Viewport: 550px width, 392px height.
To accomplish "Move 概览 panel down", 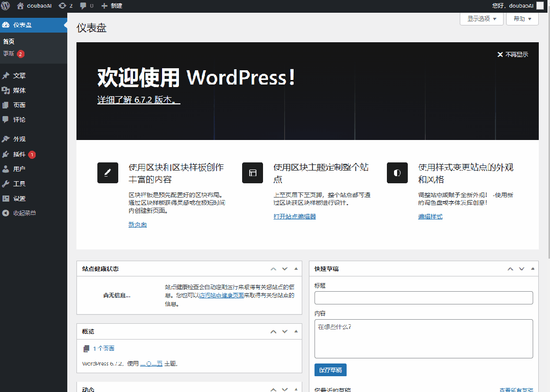I will [x=285, y=331].
